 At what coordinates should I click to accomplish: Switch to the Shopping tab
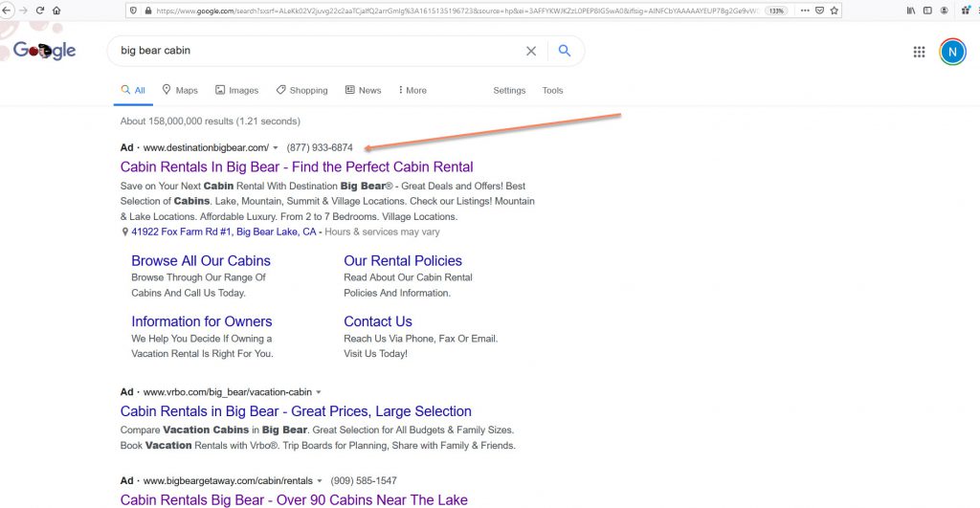[x=301, y=90]
